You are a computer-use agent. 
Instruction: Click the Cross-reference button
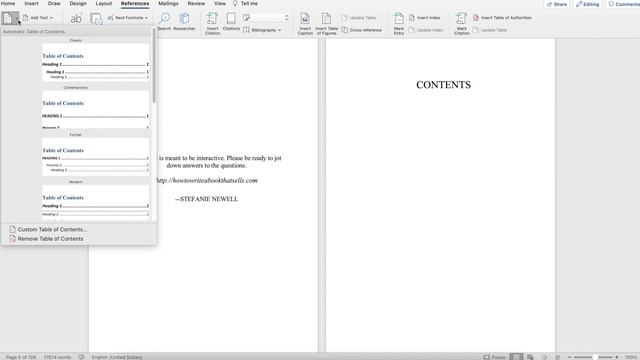[362, 30]
